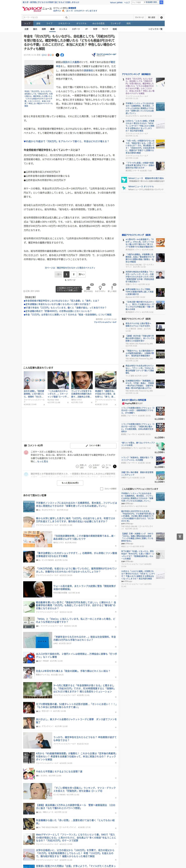Open the settings gear icon in header
The image size is (186, 868).
161,18
